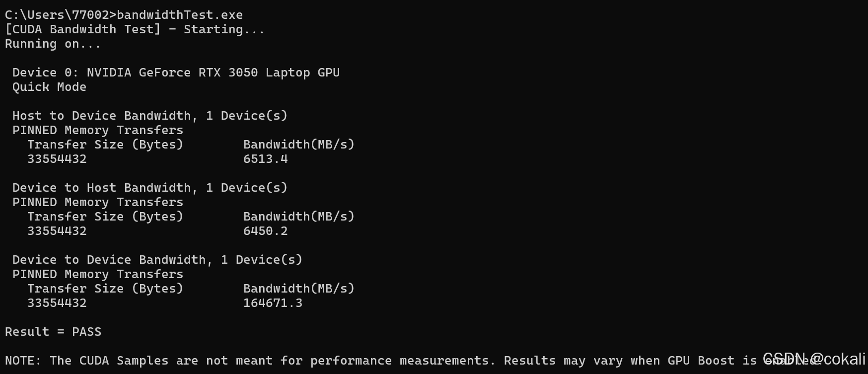Click the Quick Mode text
Viewport: 868px width, 374px height.
coord(49,87)
